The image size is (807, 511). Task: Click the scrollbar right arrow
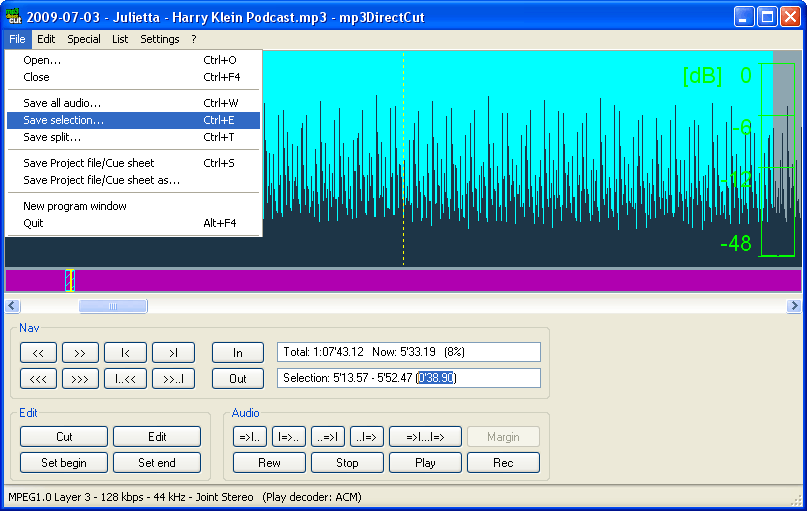794,306
